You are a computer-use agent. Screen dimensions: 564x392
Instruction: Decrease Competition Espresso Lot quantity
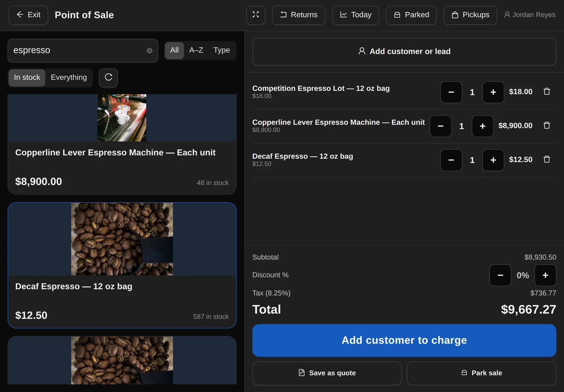pyautogui.click(x=451, y=92)
